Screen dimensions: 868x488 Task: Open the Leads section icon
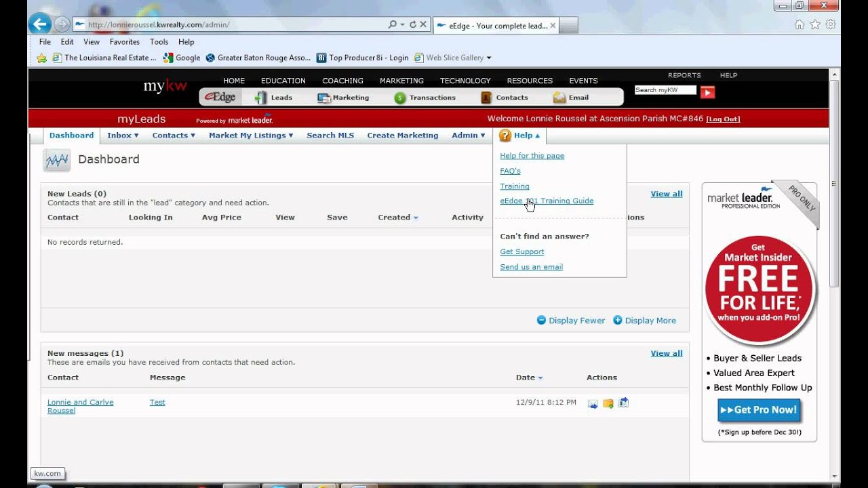260,98
